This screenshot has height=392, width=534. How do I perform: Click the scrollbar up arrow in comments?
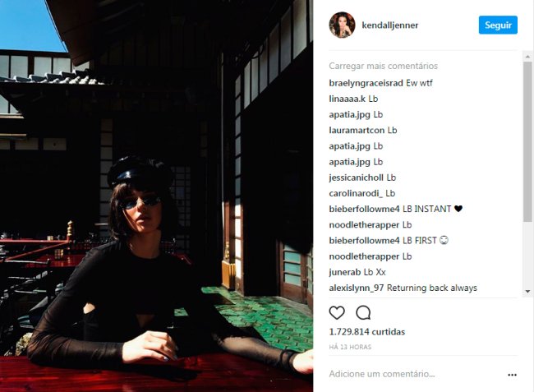527,57
